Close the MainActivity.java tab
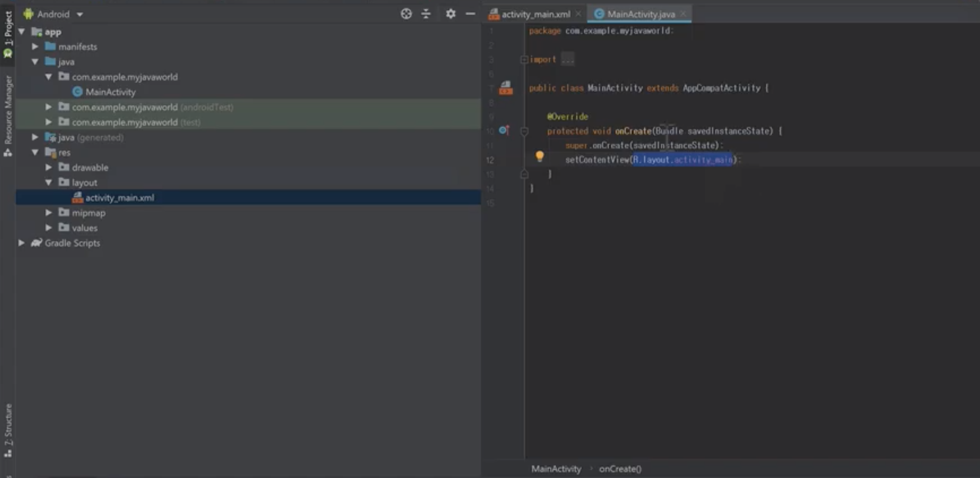The image size is (980, 478). pyautogui.click(x=683, y=14)
